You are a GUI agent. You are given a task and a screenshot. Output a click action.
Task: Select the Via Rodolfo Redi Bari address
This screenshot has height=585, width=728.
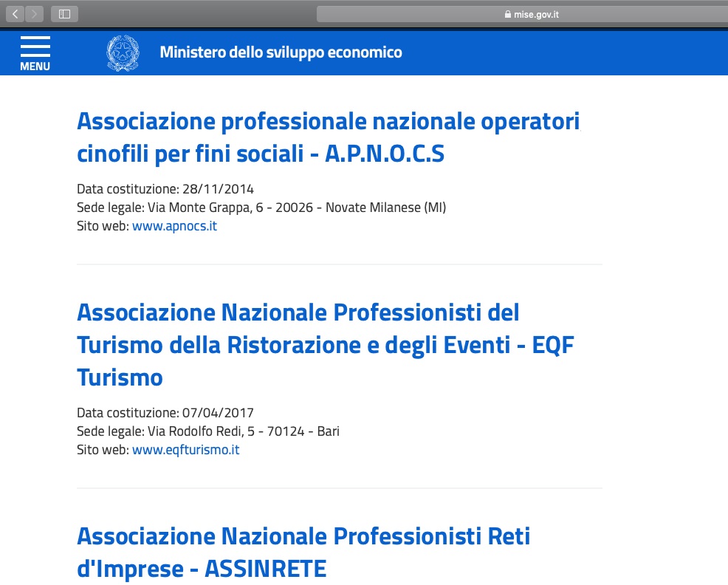[208, 431]
